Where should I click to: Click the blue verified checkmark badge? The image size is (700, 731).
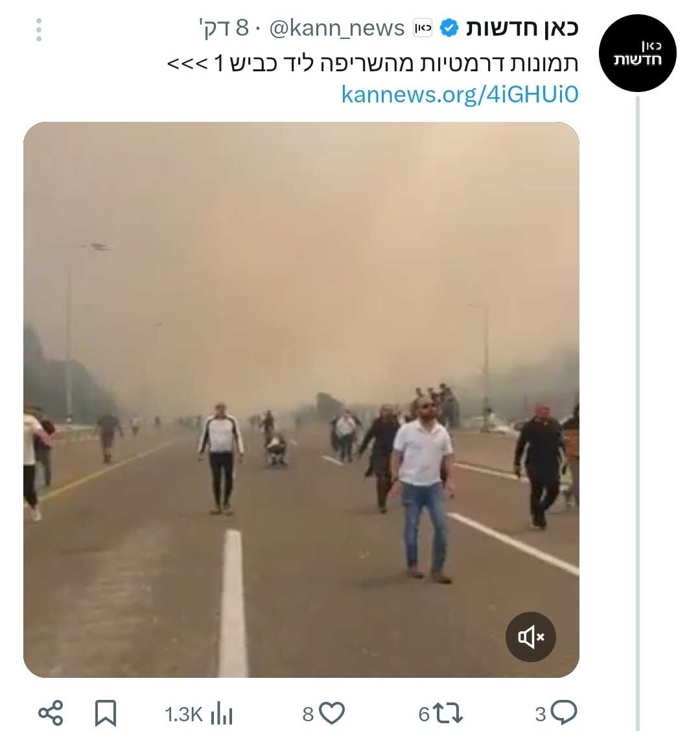click(x=449, y=28)
